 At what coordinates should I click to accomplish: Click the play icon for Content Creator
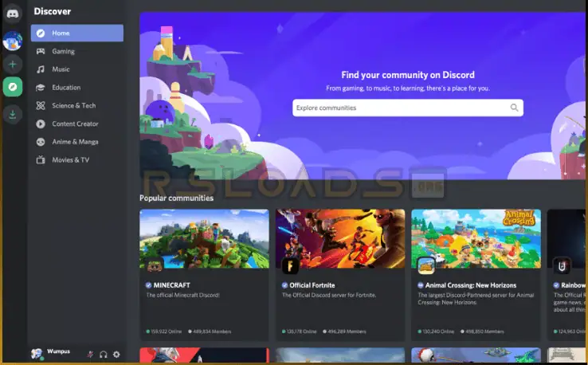coord(41,124)
